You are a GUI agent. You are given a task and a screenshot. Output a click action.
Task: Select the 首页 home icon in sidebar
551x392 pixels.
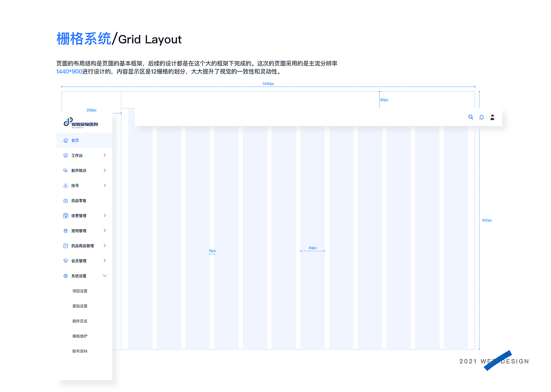coord(66,140)
